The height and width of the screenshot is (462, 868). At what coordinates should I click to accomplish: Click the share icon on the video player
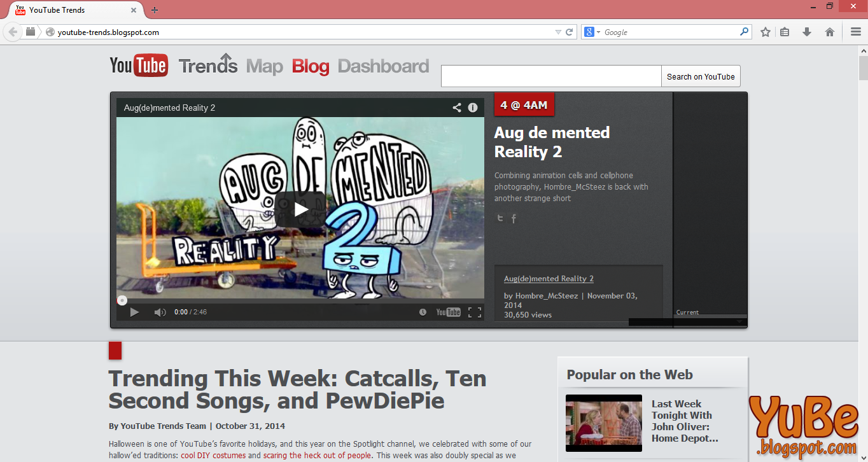(457, 108)
